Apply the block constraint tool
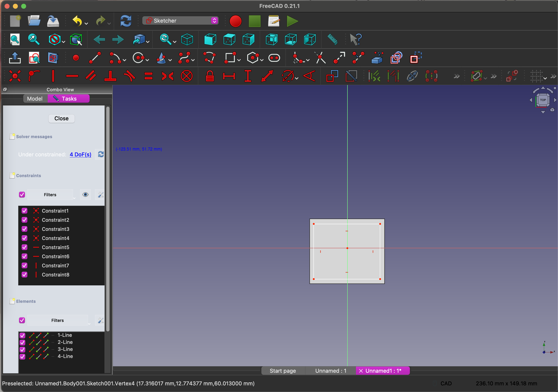This screenshot has height=392, width=558. (x=187, y=76)
